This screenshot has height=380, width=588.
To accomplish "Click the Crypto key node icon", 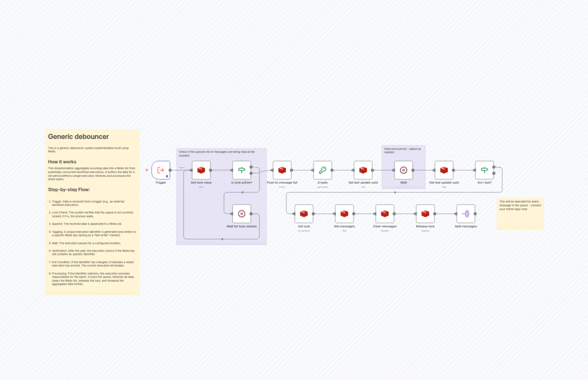I will (x=322, y=170).
